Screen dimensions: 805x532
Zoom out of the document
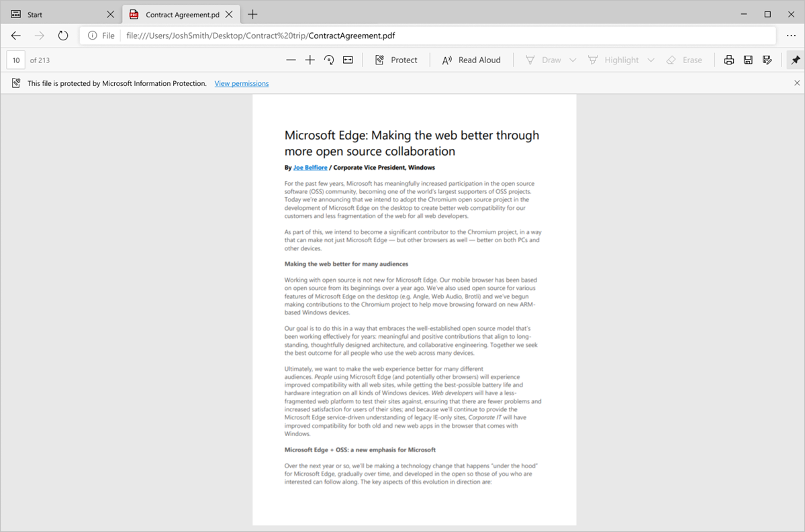[x=291, y=60]
